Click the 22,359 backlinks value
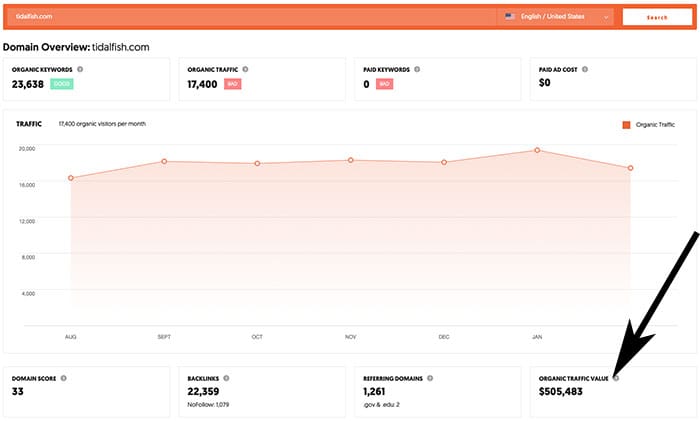 [203, 392]
